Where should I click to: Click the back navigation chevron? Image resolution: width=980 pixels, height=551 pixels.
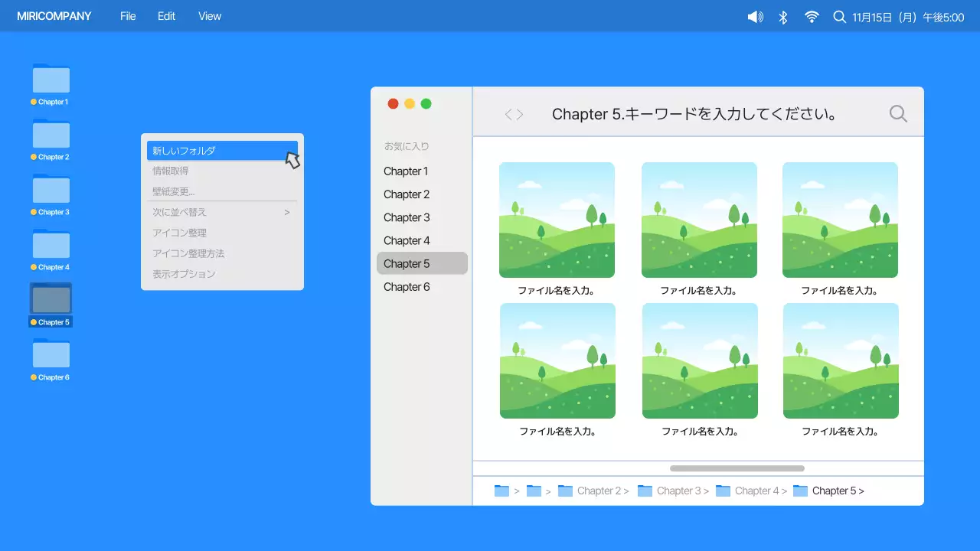click(x=508, y=113)
